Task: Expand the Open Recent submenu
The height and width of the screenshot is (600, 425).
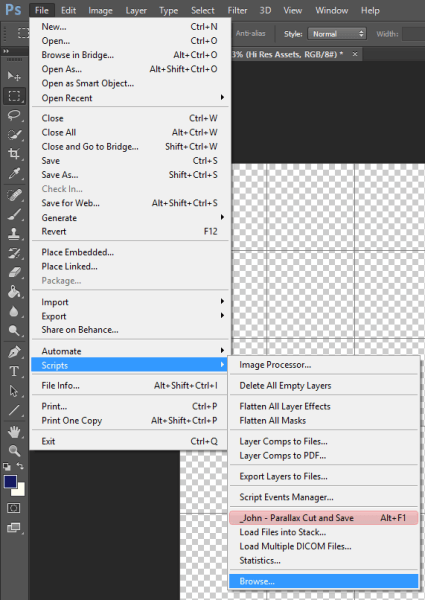Action: 130,98
